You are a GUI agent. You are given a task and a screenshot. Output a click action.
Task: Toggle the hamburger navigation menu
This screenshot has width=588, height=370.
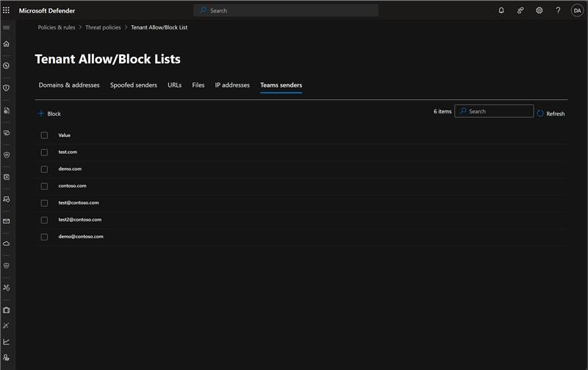[x=7, y=27]
